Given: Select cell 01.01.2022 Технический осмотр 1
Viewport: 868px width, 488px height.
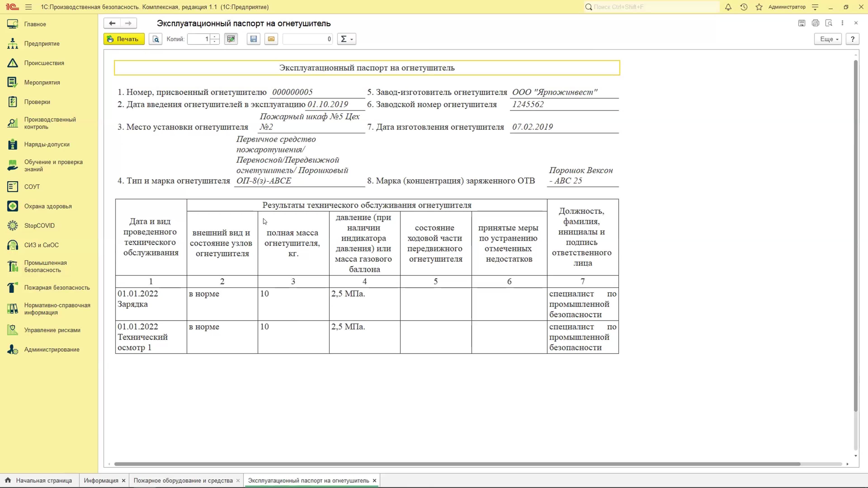Looking at the screenshot, I should point(151,337).
